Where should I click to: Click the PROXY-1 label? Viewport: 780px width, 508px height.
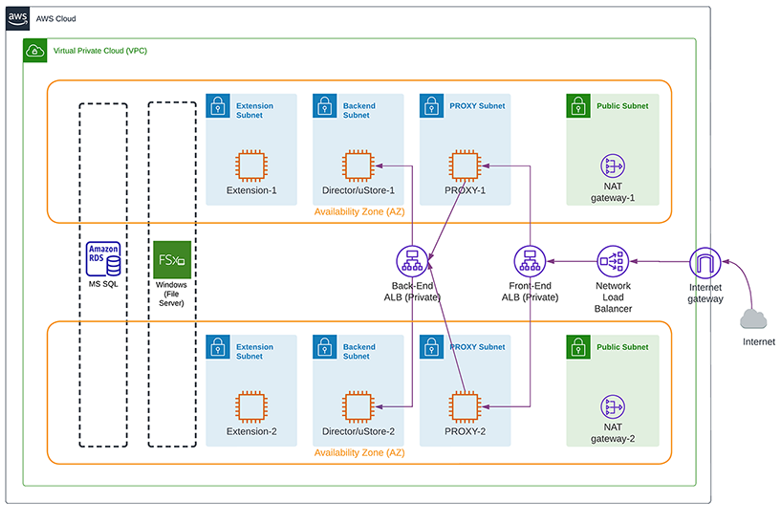pos(465,191)
